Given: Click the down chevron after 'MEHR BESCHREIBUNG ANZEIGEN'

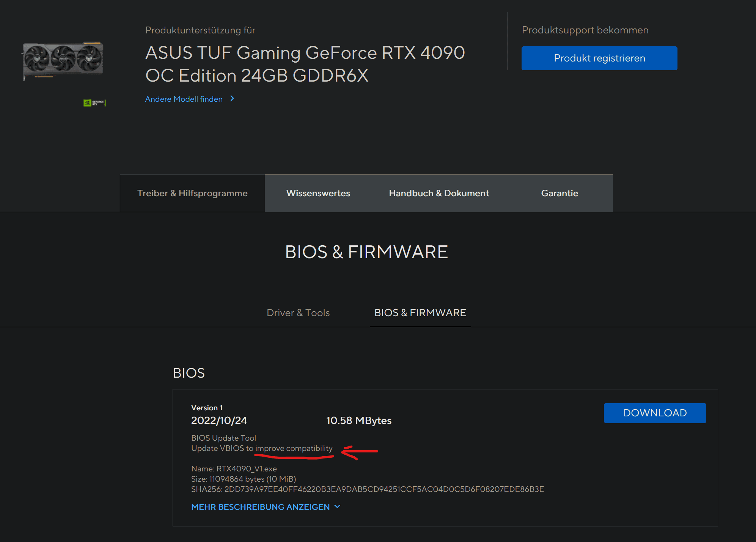Looking at the screenshot, I should point(338,507).
